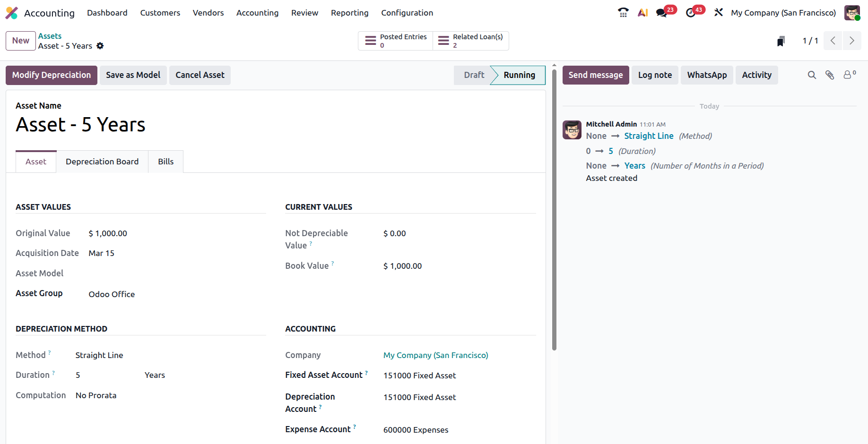868x444 pixels.
Task: Open the Posted Entries stat button
Action: 396,41
